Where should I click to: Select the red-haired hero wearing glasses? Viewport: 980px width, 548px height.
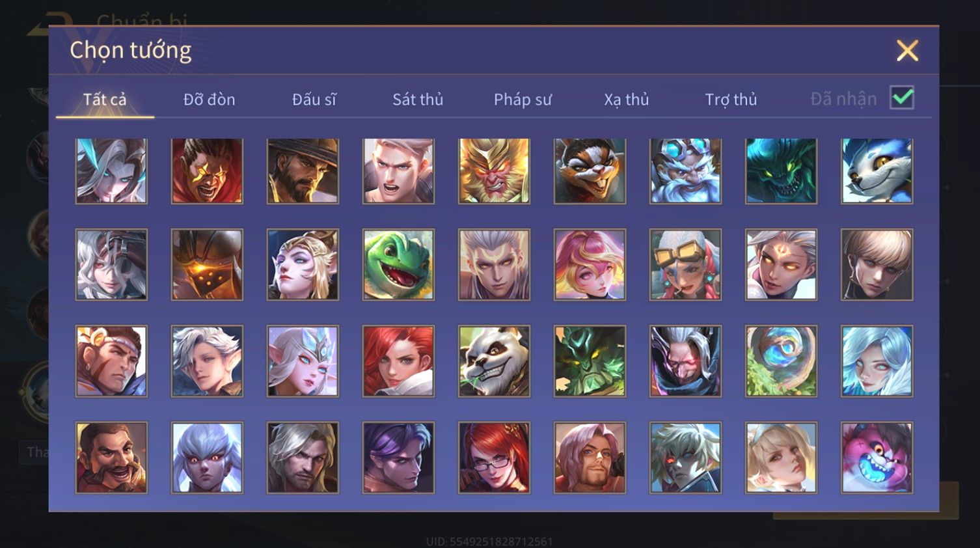(x=494, y=458)
